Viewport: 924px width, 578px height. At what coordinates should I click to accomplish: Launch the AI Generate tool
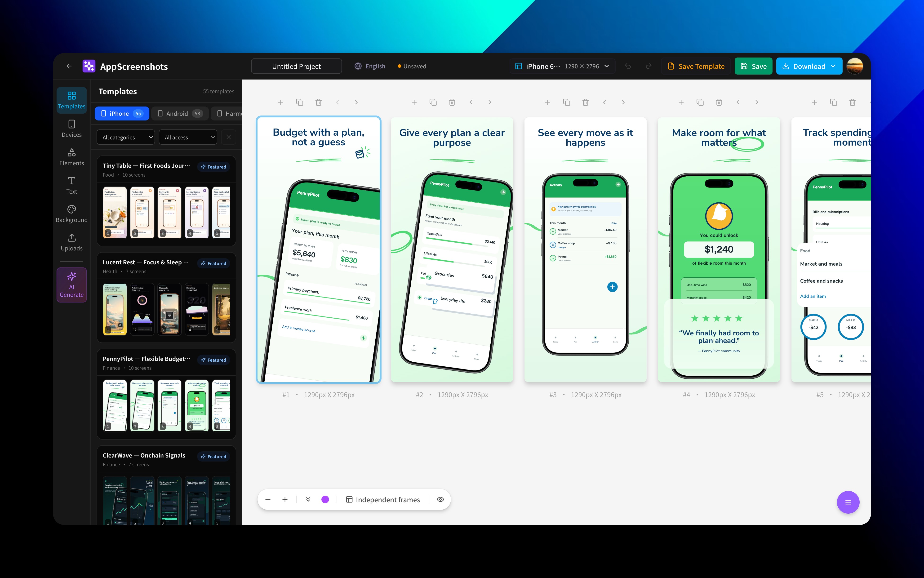point(71,285)
